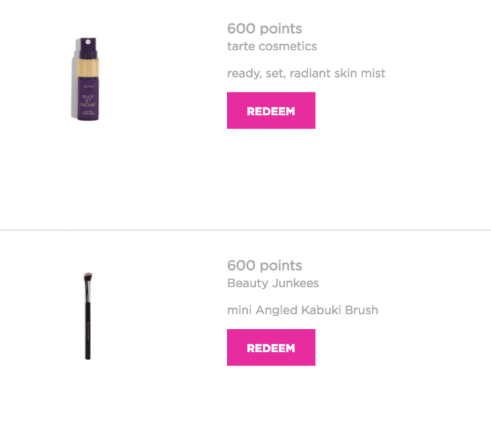Image resolution: width=491 pixels, height=448 pixels.
Task: Redeem the tarte radiant skin mist
Action: click(x=271, y=110)
